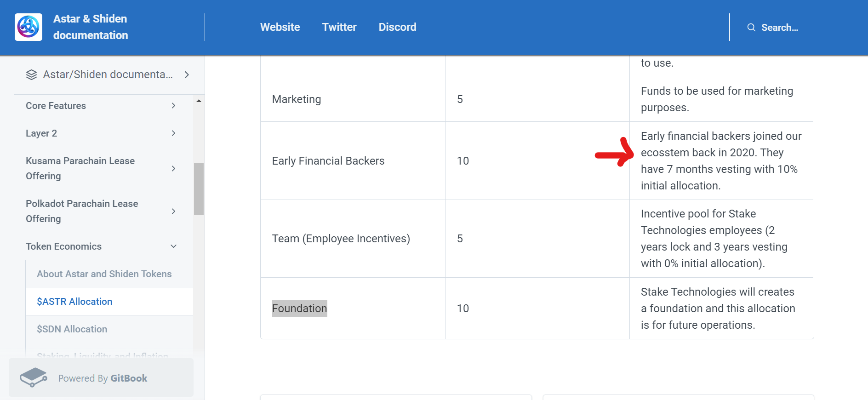
Task: Expand Polkadot Parachain Lease Offering chevron
Action: point(173,211)
